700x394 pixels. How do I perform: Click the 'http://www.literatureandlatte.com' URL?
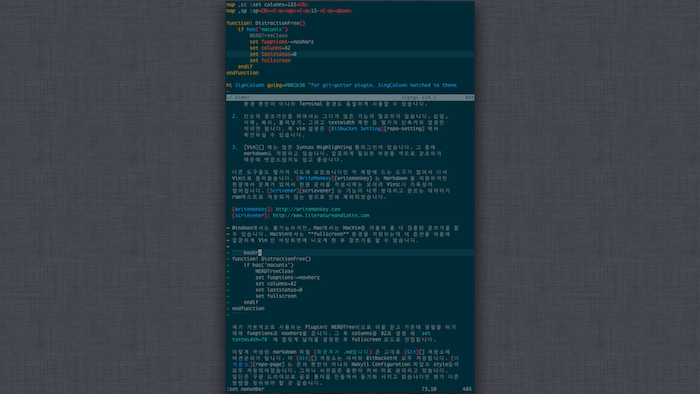click(x=321, y=216)
